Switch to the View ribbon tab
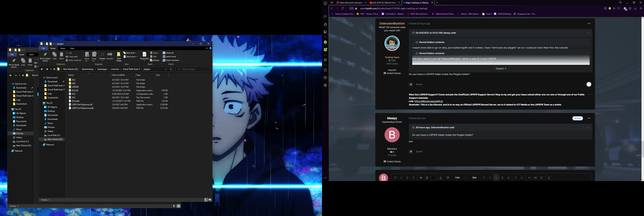Screen dimensions: 644x216 click(72, 48)
